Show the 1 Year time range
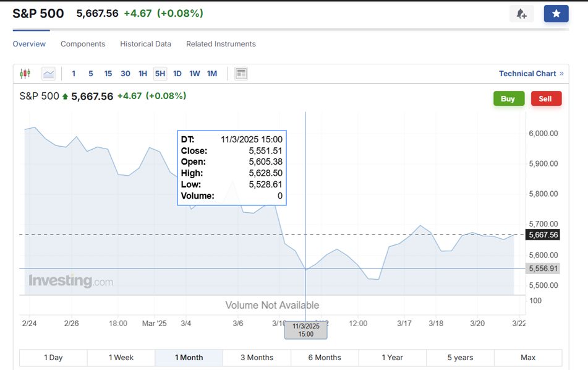The image size is (588, 370). click(x=392, y=358)
